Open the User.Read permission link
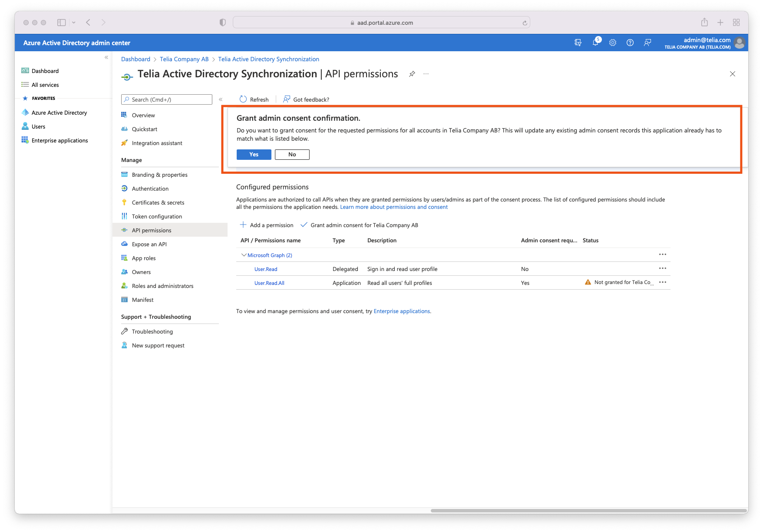Image resolution: width=763 pixels, height=532 pixels. point(266,269)
